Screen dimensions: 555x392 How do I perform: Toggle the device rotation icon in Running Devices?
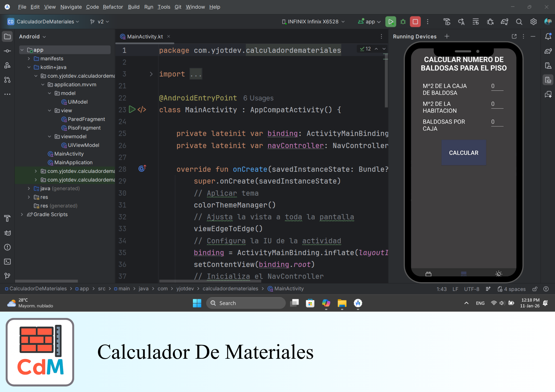429,274
